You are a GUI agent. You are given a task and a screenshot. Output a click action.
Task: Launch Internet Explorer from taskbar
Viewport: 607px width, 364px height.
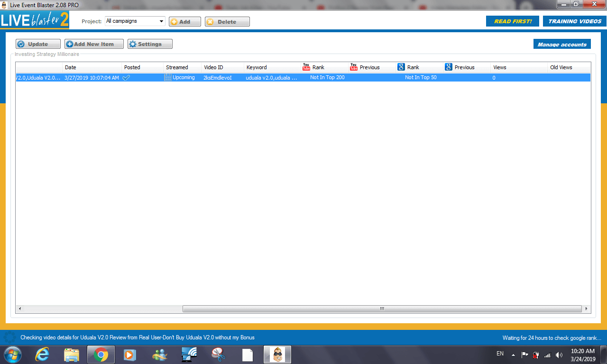(x=43, y=355)
